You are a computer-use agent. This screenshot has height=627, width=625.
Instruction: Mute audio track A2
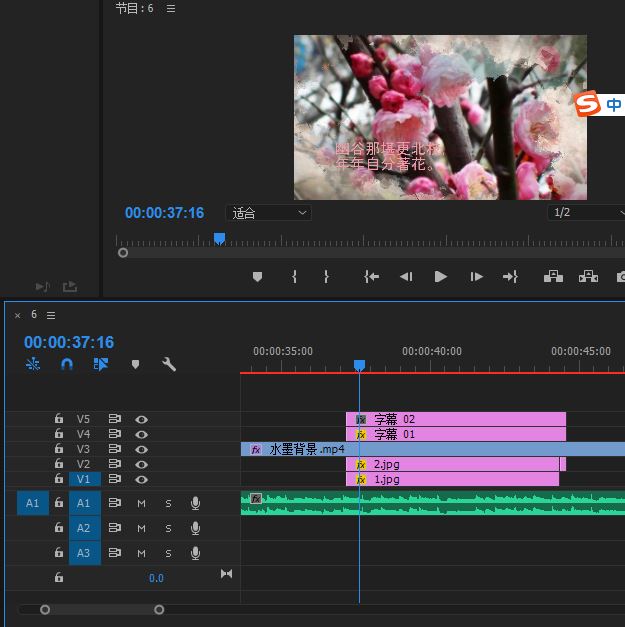coord(141,528)
